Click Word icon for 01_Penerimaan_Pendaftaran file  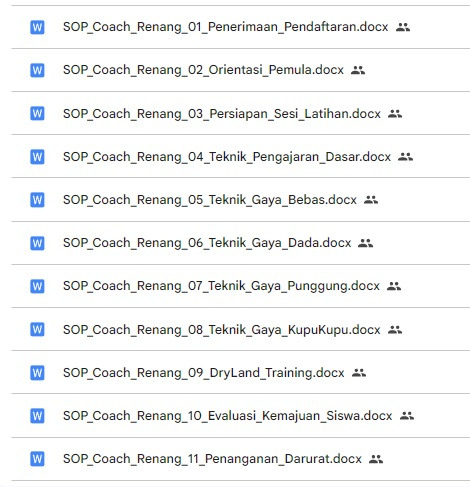[37, 27]
